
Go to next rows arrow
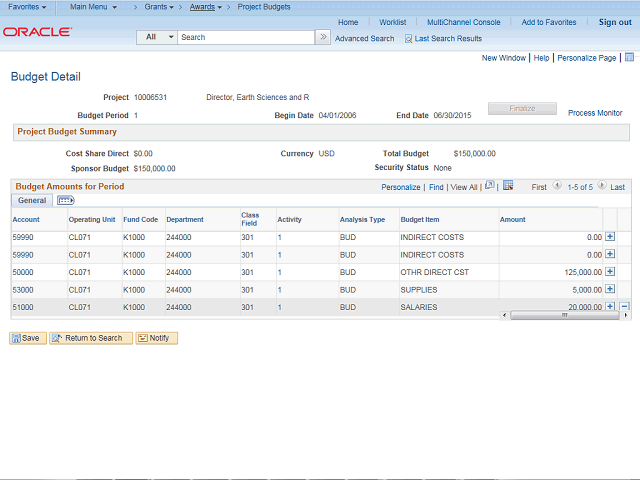603,187
